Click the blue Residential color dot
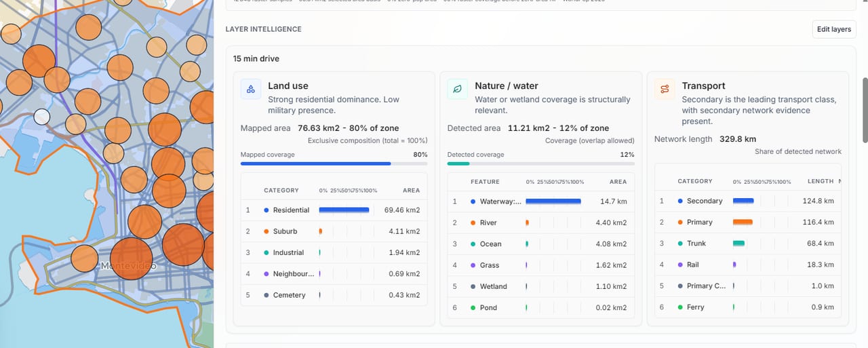This screenshot has width=868, height=348. [x=267, y=210]
